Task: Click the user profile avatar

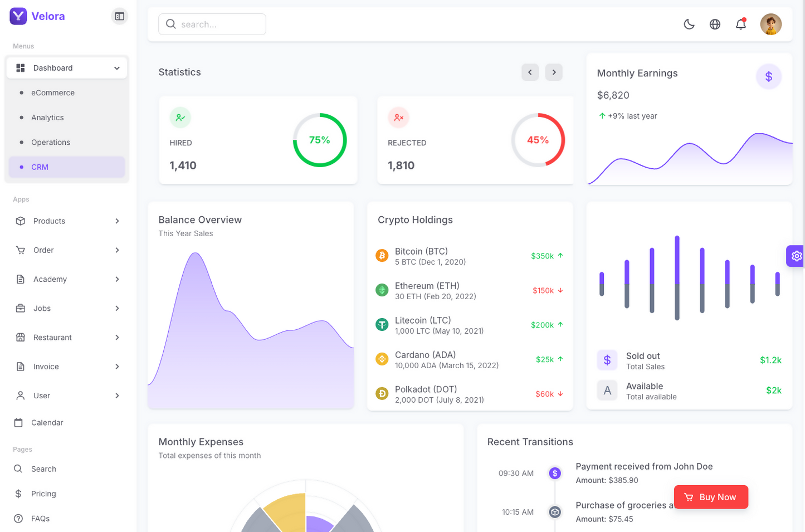Action: tap(770, 24)
